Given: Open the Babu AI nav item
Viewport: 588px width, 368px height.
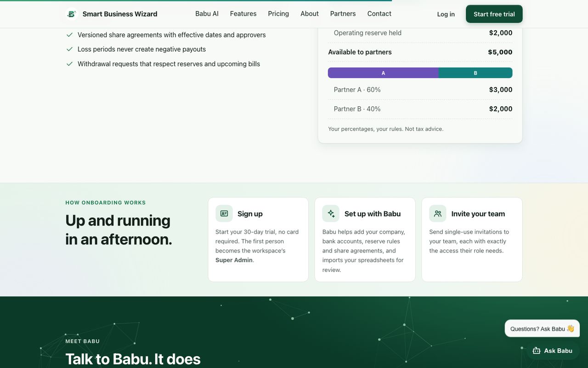Looking at the screenshot, I should [x=207, y=14].
